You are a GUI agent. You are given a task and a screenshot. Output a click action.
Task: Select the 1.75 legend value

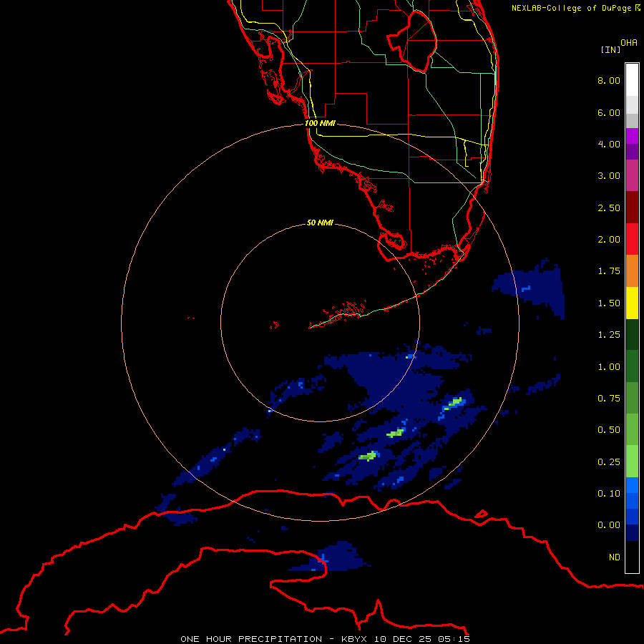[x=609, y=271]
